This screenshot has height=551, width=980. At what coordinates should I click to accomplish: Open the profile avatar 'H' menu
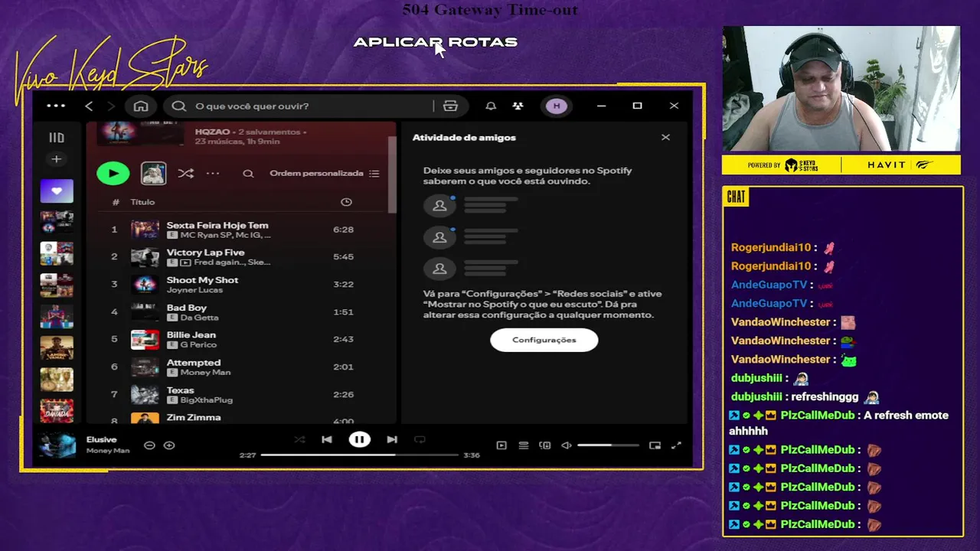click(557, 106)
